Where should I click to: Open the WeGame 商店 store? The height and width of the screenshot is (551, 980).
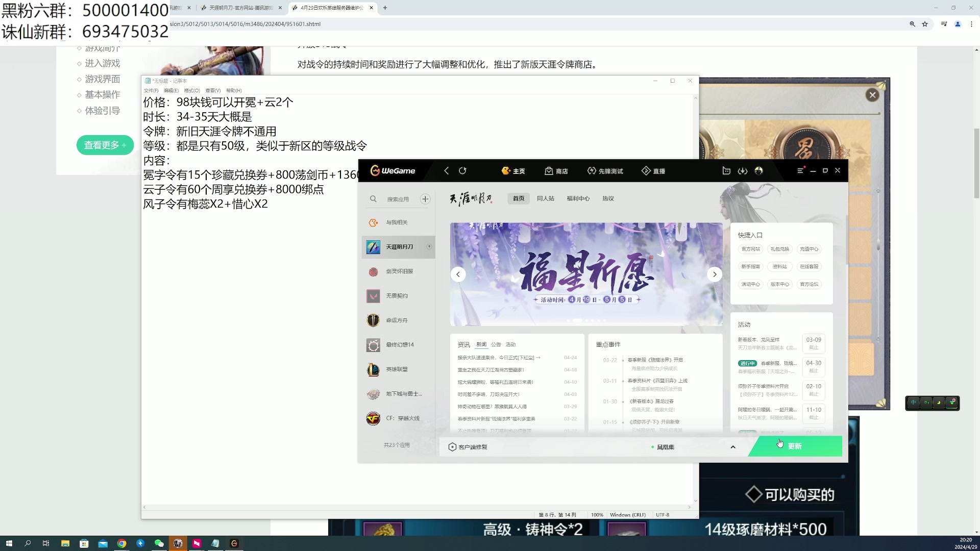tap(556, 170)
